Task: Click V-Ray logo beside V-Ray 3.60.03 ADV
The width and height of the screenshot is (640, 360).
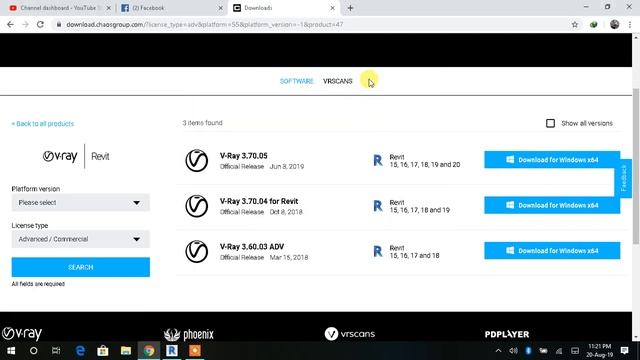Action: [197, 251]
